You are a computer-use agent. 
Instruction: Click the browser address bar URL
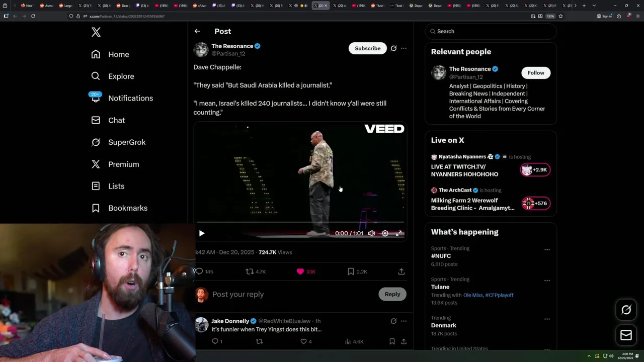click(127, 16)
